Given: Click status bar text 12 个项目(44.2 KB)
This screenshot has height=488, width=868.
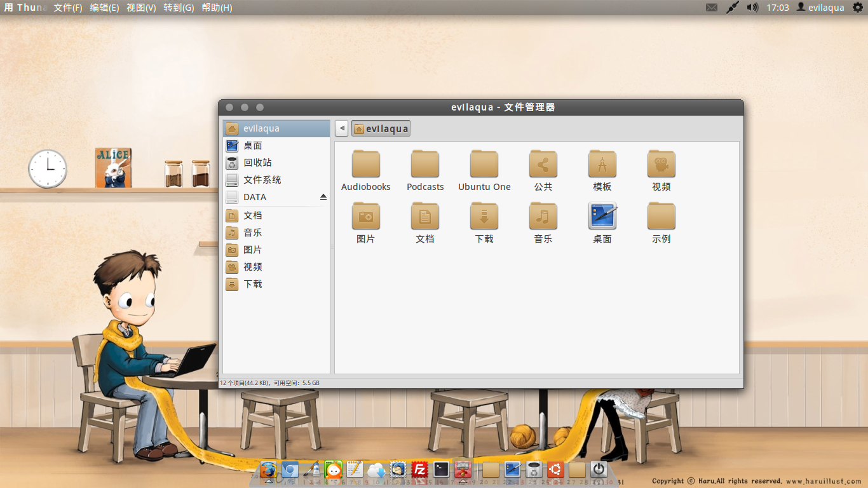Looking at the screenshot, I should [245, 383].
